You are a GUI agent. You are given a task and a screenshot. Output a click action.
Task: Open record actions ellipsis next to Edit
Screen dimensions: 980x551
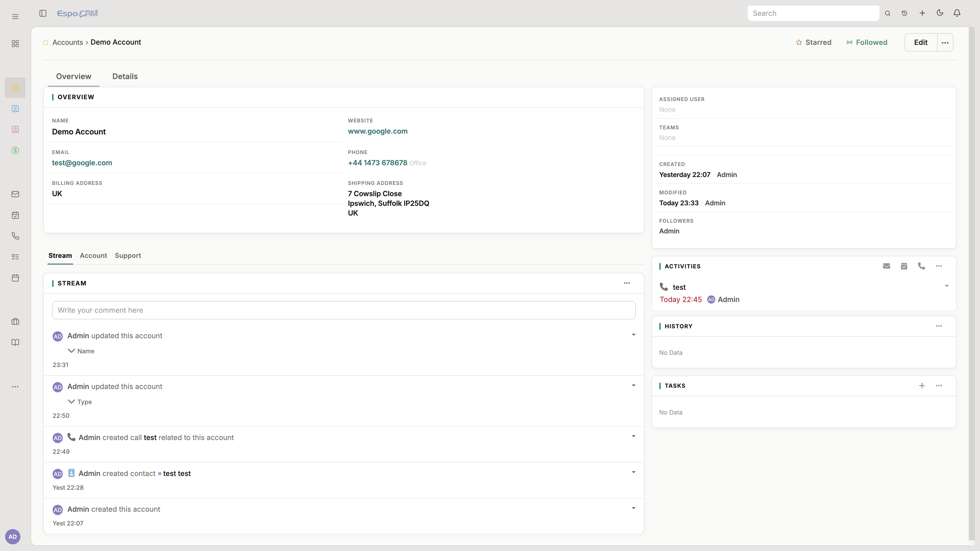[x=945, y=43]
